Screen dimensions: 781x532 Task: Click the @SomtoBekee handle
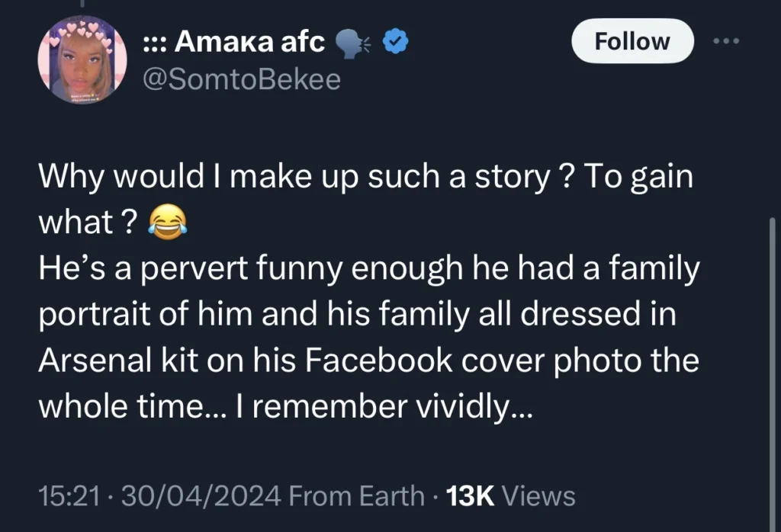(243, 77)
